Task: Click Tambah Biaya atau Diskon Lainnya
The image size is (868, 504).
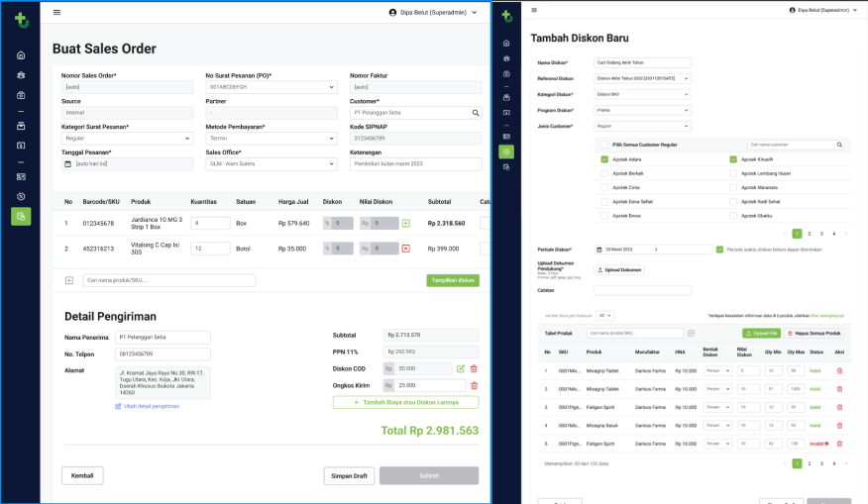Action: point(406,402)
